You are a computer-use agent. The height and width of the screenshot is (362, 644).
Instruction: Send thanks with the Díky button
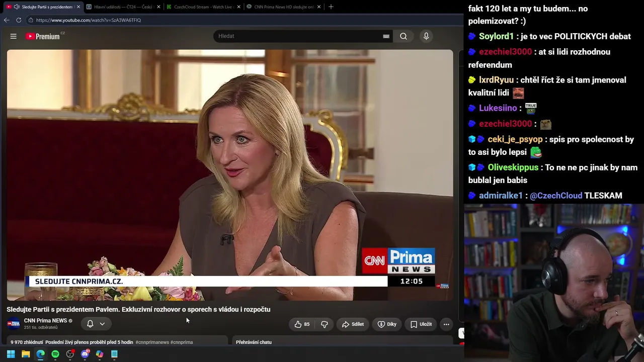[x=387, y=324]
